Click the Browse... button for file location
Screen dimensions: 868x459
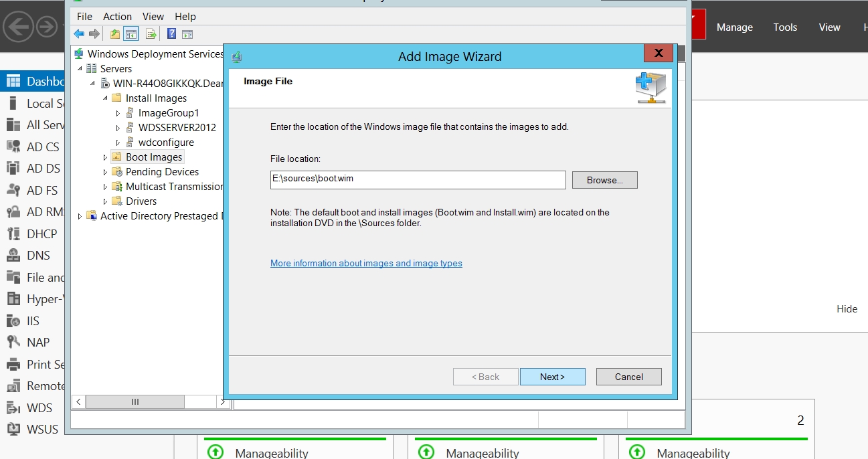tap(605, 180)
